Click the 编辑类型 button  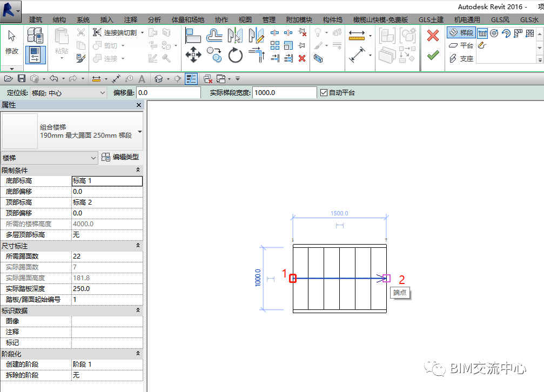point(120,157)
